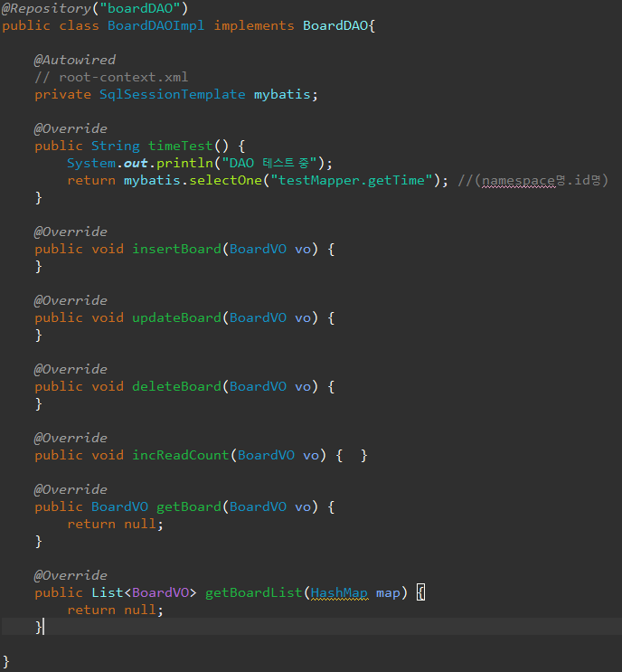The width and height of the screenshot is (622, 672).
Task: Click the map parameter name
Action: pyautogui.click(x=388, y=593)
